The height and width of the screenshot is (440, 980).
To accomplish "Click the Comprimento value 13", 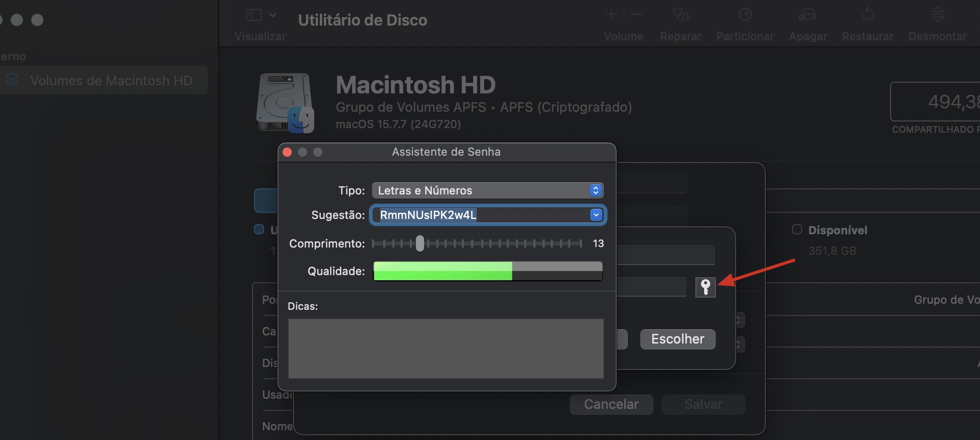I will point(598,243).
